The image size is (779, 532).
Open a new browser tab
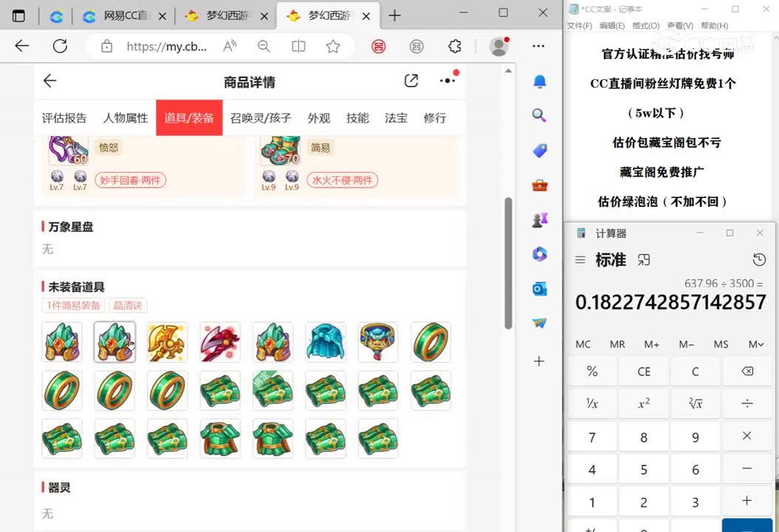pyautogui.click(x=395, y=16)
